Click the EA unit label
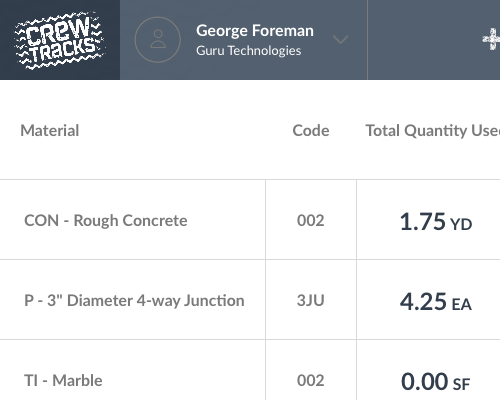This screenshot has height=400, width=500. point(462,305)
